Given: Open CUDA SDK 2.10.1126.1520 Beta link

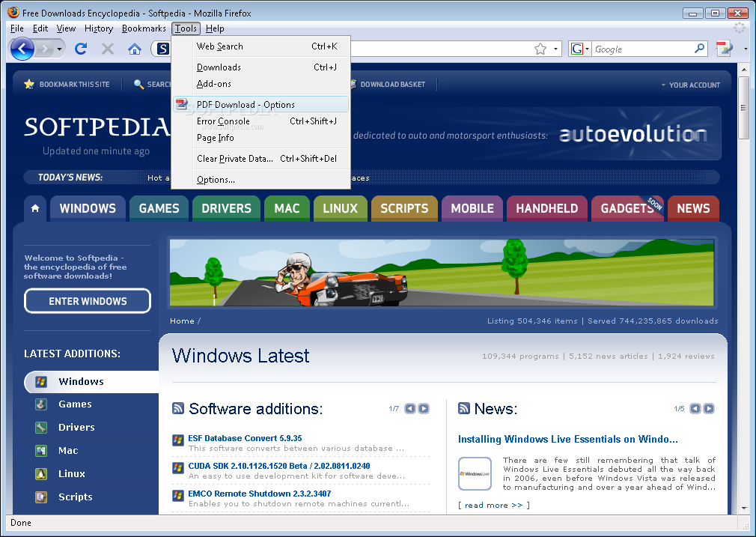Looking at the screenshot, I should (x=279, y=466).
